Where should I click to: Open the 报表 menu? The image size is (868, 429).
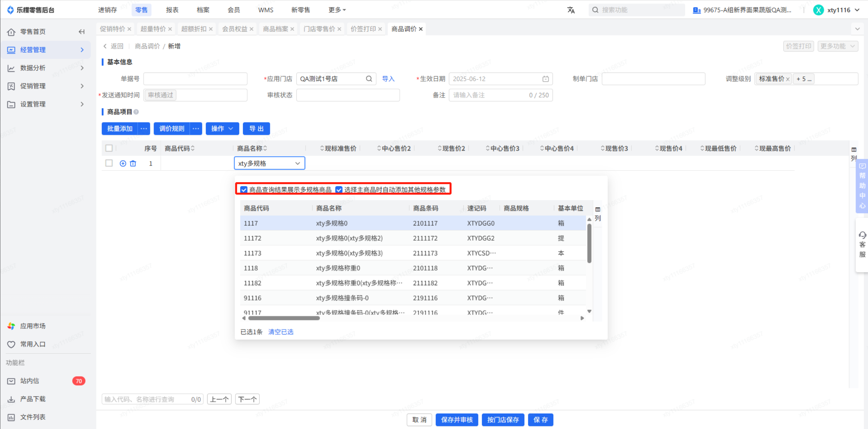click(x=172, y=10)
